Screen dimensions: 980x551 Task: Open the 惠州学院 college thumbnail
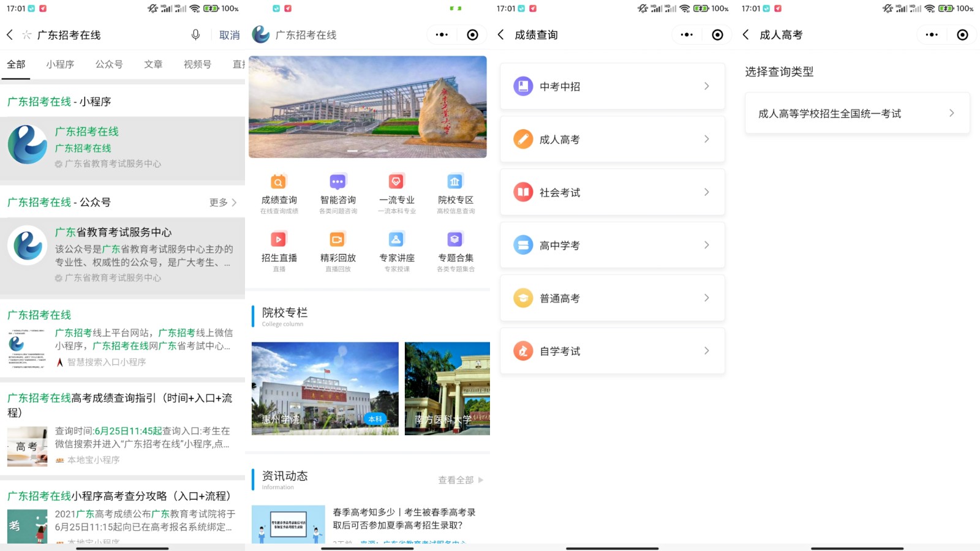pyautogui.click(x=325, y=389)
